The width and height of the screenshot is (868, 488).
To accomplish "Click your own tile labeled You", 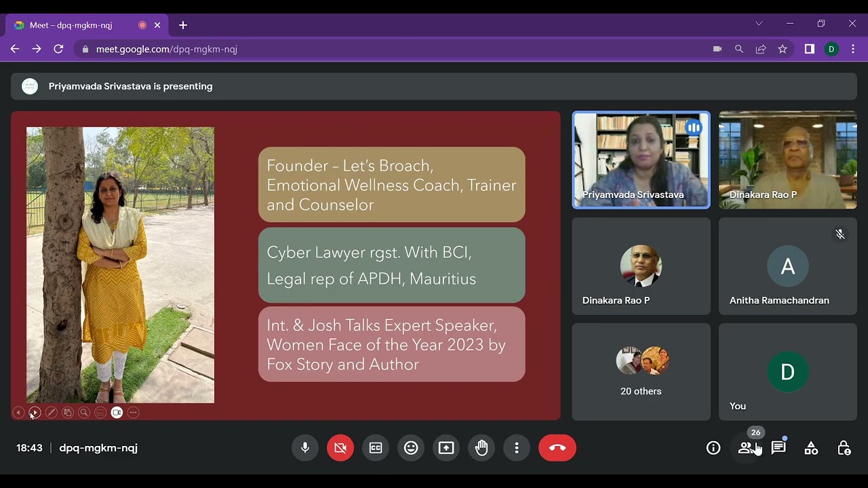I will (x=788, y=371).
